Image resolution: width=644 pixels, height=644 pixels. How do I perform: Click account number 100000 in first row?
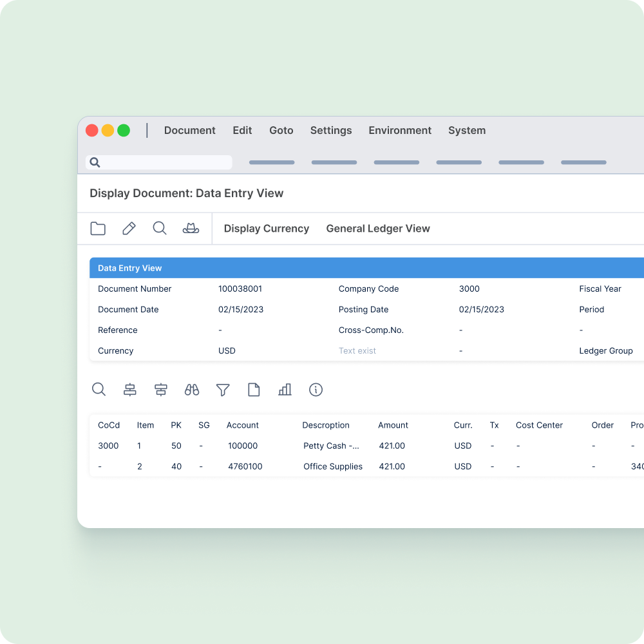coord(243,446)
